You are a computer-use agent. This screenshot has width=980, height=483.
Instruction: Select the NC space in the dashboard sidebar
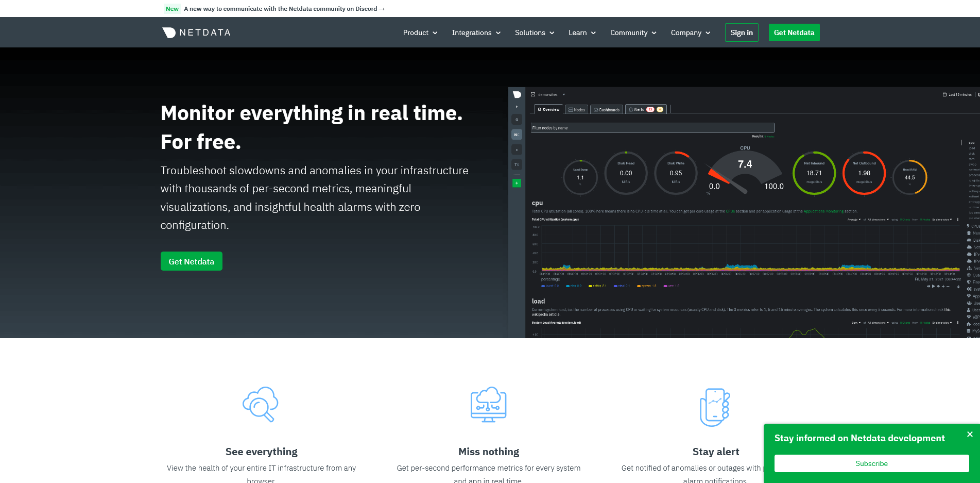coord(517,135)
